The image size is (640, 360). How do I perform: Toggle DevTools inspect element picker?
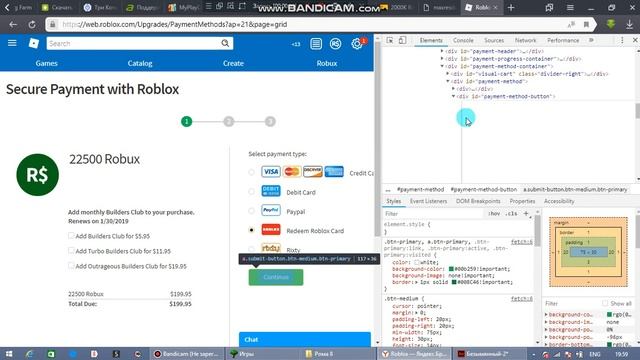click(x=390, y=40)
